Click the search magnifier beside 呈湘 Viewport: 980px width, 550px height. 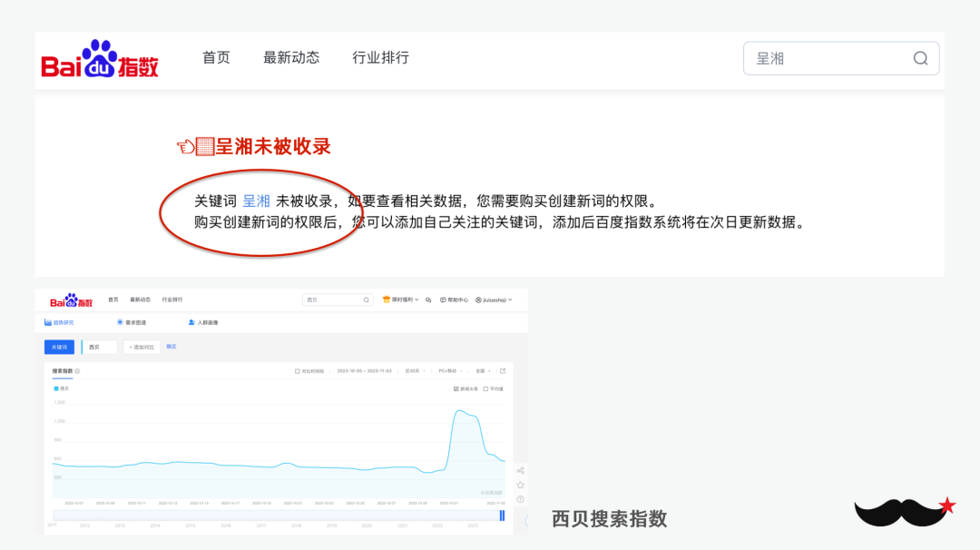[x=920, y=58]
